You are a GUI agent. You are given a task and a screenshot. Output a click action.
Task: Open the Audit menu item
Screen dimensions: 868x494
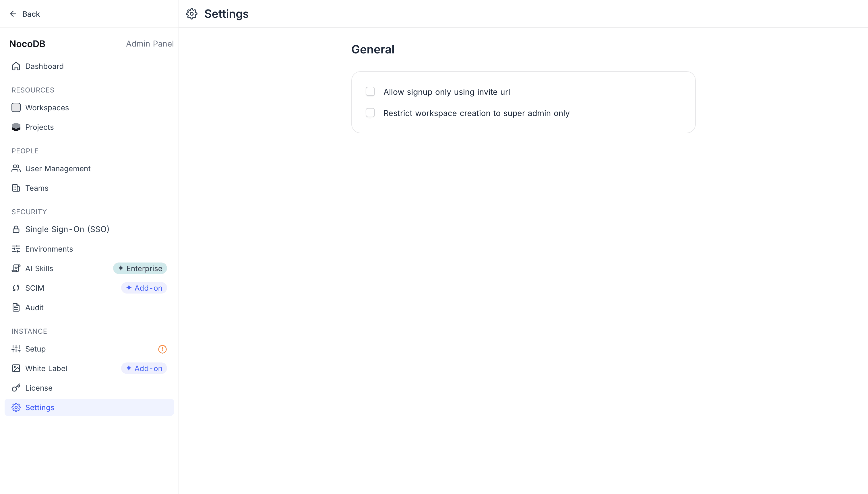point(89,307)
